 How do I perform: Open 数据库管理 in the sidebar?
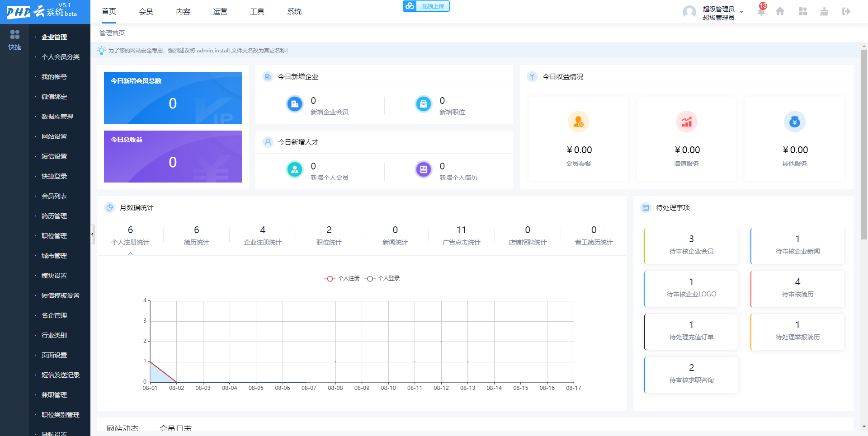coord(57,117)
